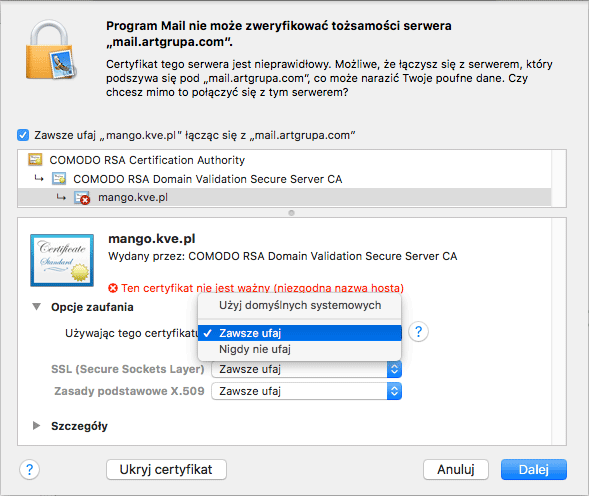Click the Ukryj certyfikat button
Image resolution: width=589 pixels, height=496 pixels.
pos(166,469)
